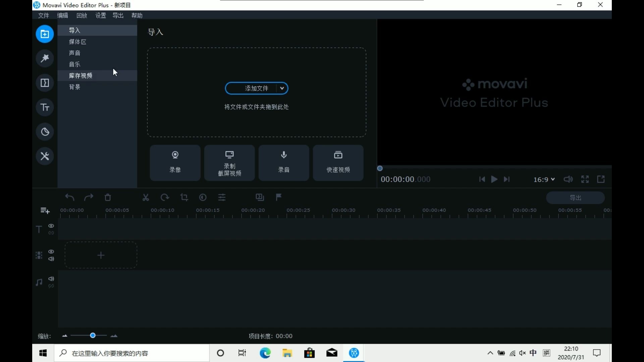This screenshot has height=362, width=644.
Task: Open the 设置 menu
Action: point(101,15)
